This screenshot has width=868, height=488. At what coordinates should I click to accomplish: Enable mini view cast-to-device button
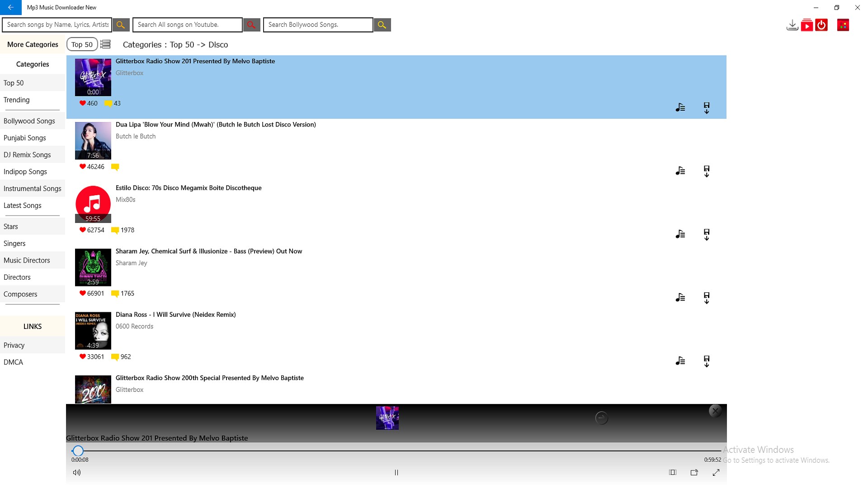click(x=694, y=472)
